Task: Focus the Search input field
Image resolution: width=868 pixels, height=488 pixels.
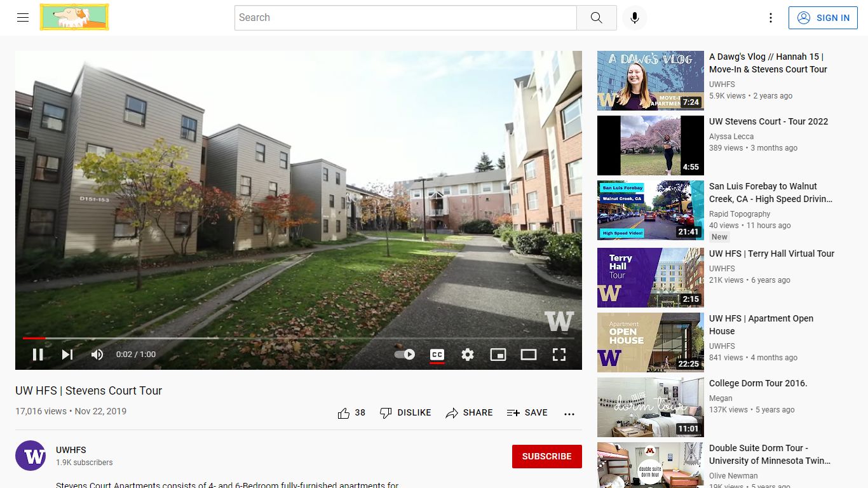Action: (405, 18)
